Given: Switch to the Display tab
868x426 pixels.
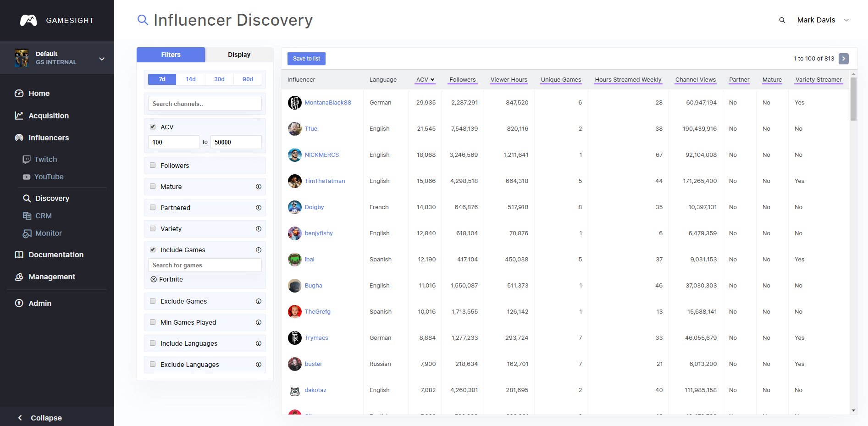Looking at the screenshot, I should 239,55.
